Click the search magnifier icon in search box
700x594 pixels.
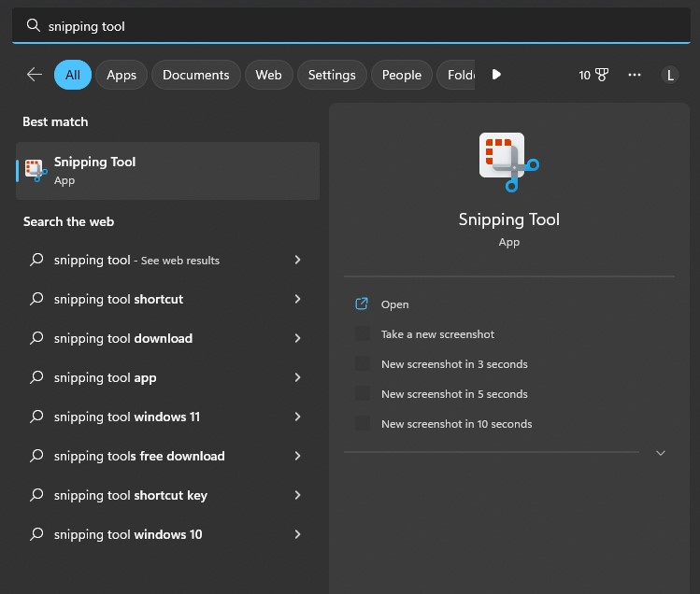click(x=33, y=25)
